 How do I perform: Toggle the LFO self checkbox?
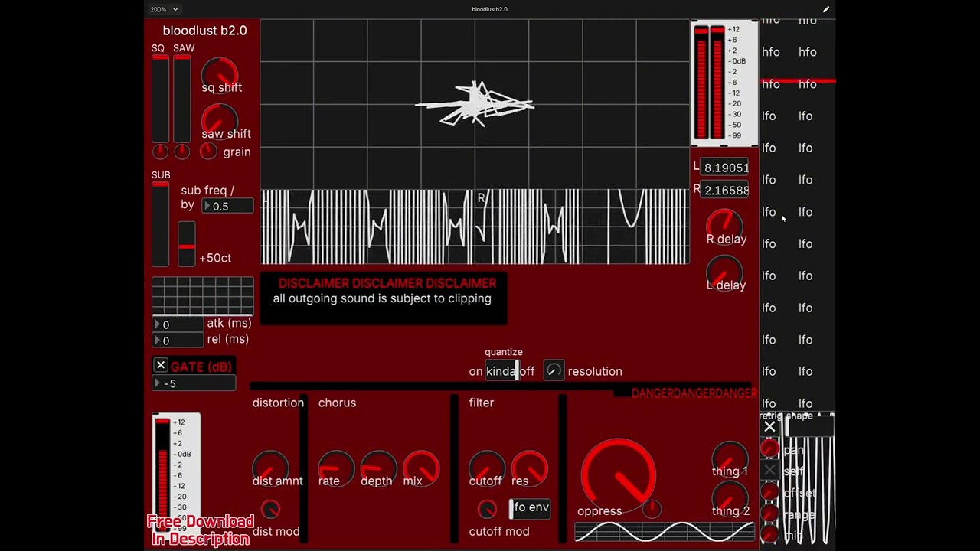[769, 470]
